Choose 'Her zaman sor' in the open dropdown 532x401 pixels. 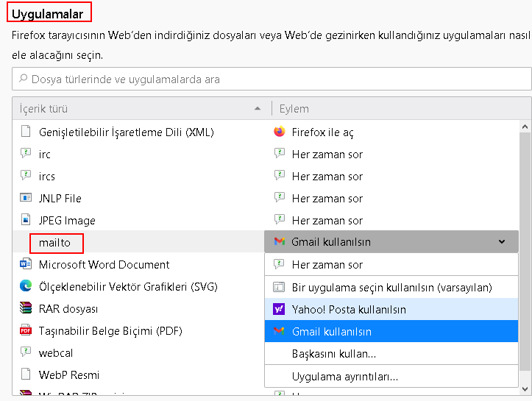point(327,265)
